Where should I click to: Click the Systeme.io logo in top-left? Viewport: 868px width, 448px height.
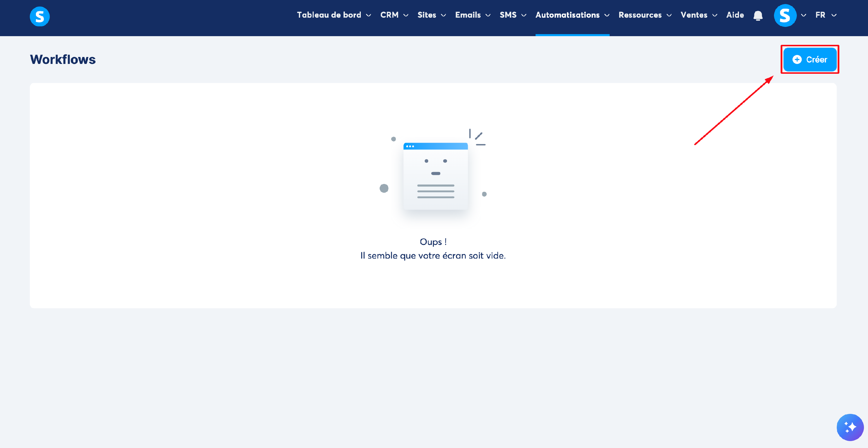coord(40,16)
